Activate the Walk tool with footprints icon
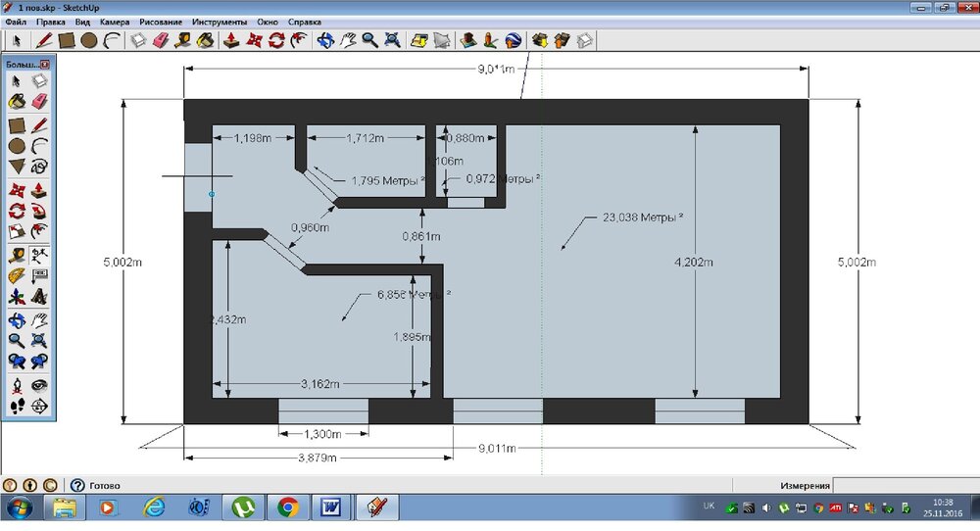This screenshot has width=980, height=531. [x=17, y=406]
